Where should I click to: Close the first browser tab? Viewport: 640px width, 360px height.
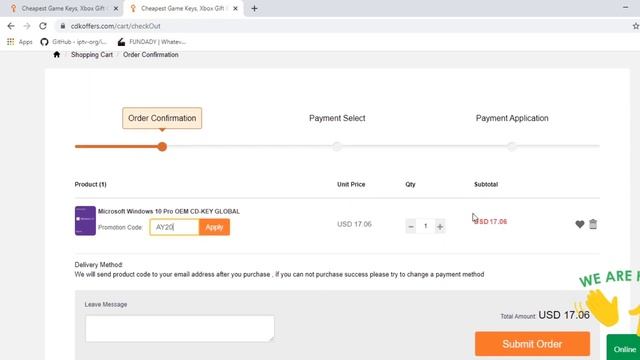(x=116, y=8)
